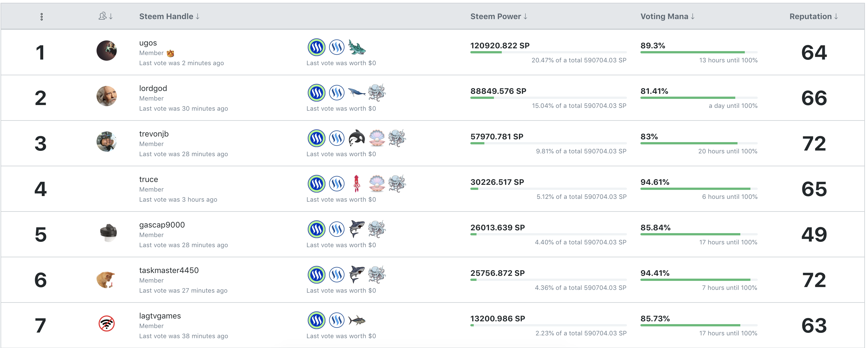This screenshot has width=868, height=348.
Task: Click lagtvgames fish badge icon
Action: coord(356,320)
